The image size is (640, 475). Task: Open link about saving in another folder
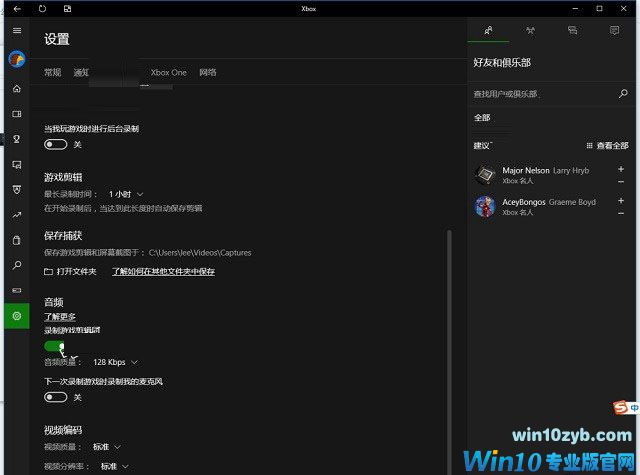point(163,271)
